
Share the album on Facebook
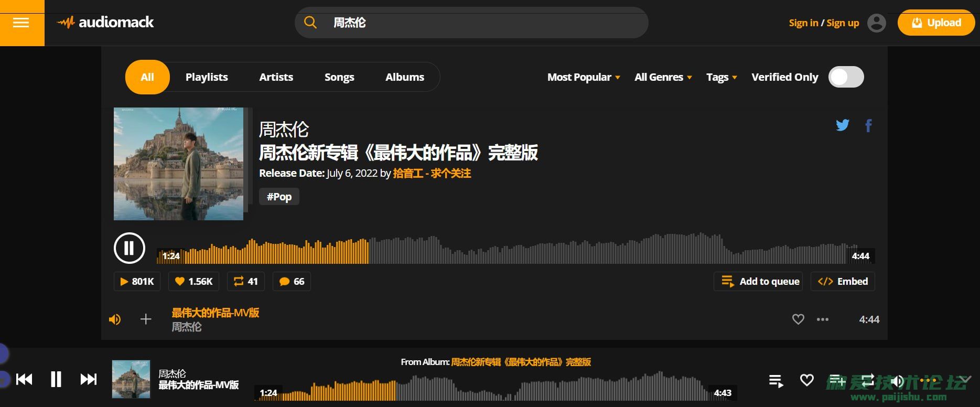tap(868, 125)
